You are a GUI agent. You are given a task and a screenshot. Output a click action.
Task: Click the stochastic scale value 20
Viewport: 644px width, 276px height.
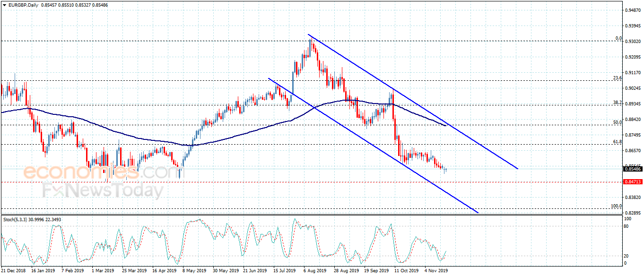click(x=627, y=256)
